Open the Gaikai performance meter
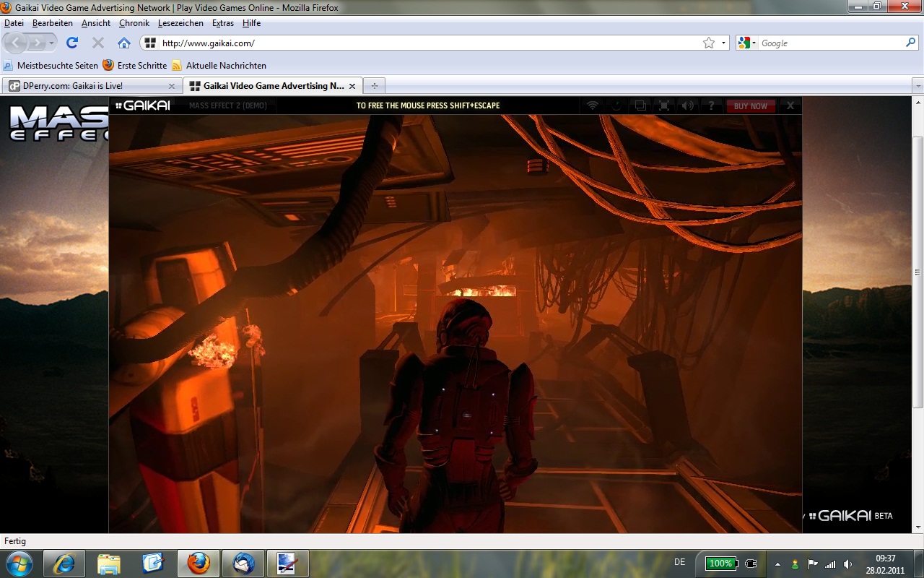Screen dimensions: 924x578 click(x=615, y=105)
